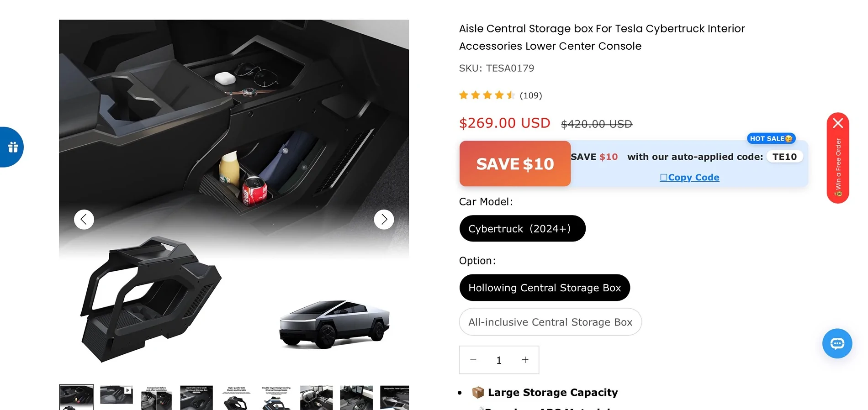Choose Hollowing Central Storage Box option
Viewport: 868px width, 410px height.
pyautogui.click(x=545, y=288)
